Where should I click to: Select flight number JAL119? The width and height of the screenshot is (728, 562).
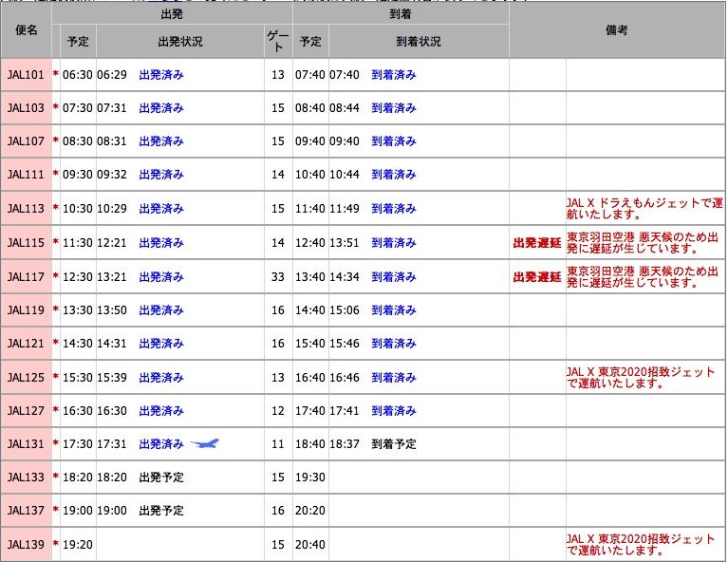(26, 310)
